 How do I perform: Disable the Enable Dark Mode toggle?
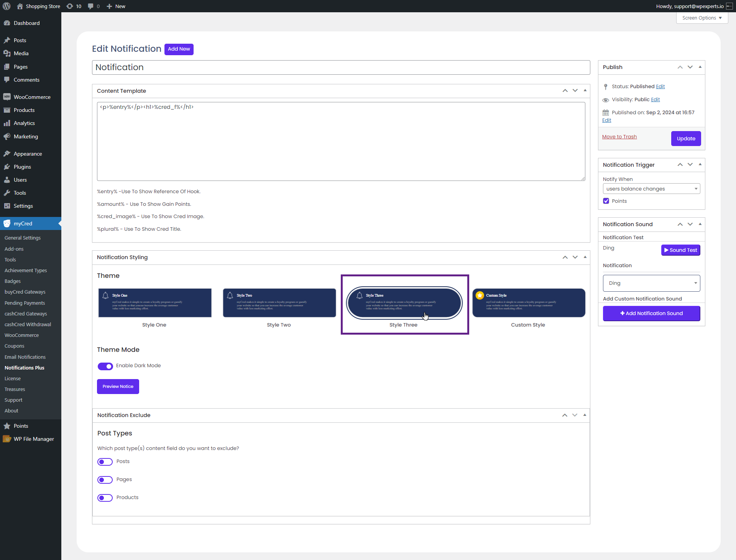click(105, 366)
